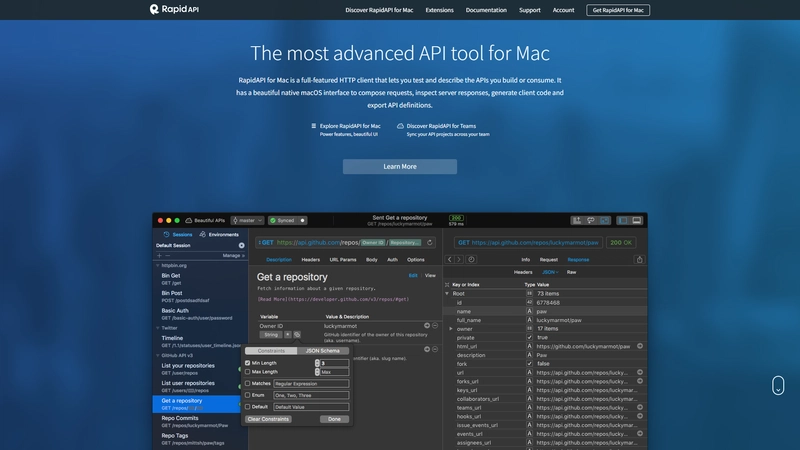The width and height of the screenshot is (800, 450).
Task: Toggle the fork false checkbox
Action: (529, 363)
